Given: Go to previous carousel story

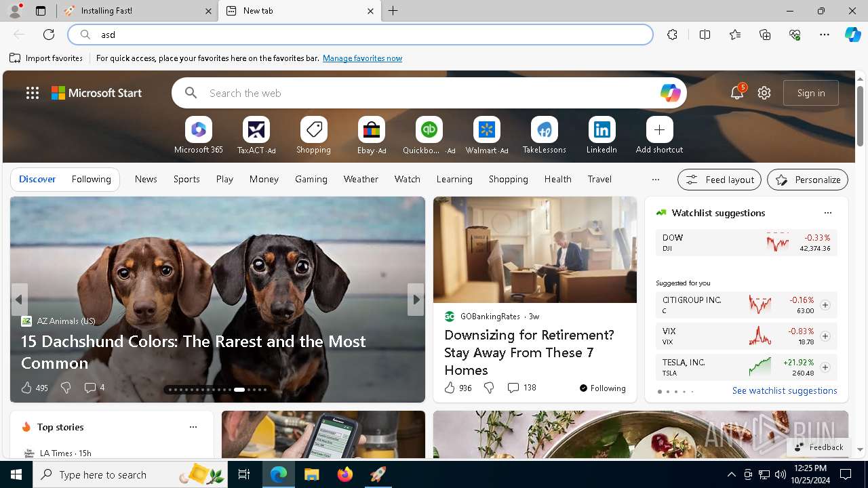Looking at the screenshot, I should click(x=19, y=300).
